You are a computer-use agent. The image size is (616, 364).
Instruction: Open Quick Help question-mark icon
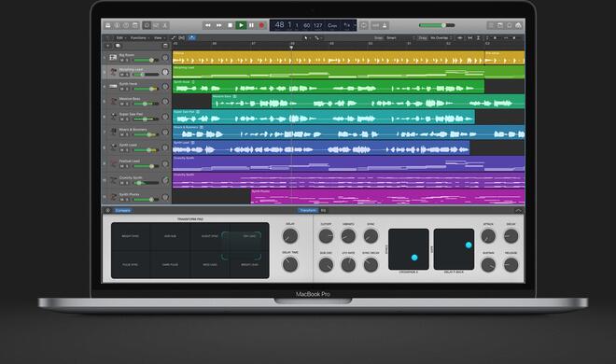tap(126, 25)
